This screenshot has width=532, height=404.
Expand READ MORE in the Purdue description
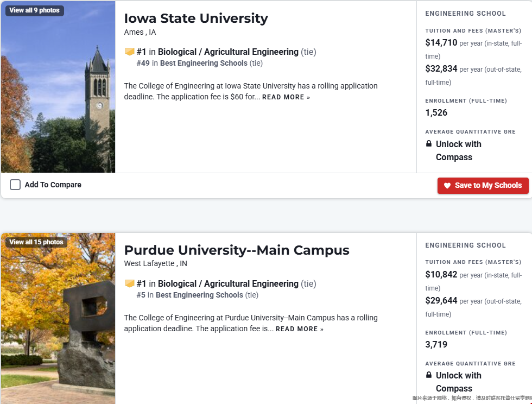(x=300, y=329)
